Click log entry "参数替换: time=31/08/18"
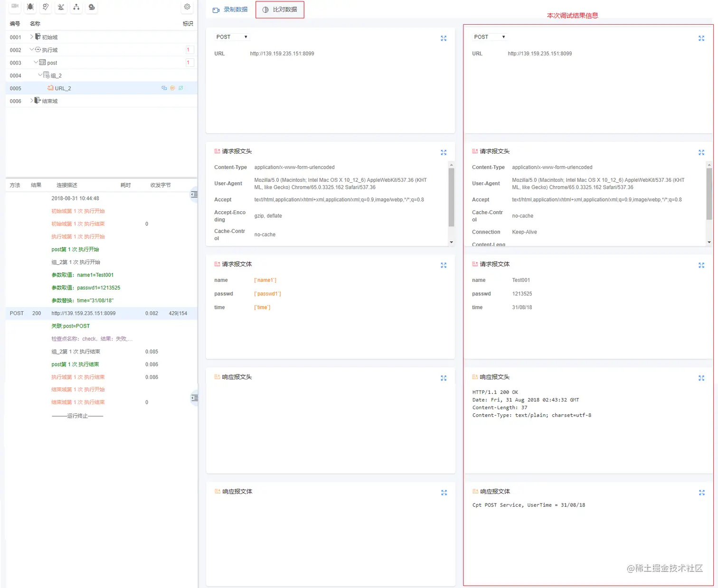The height and width of the screenshot is (588, 718). [x=83, y=300]
